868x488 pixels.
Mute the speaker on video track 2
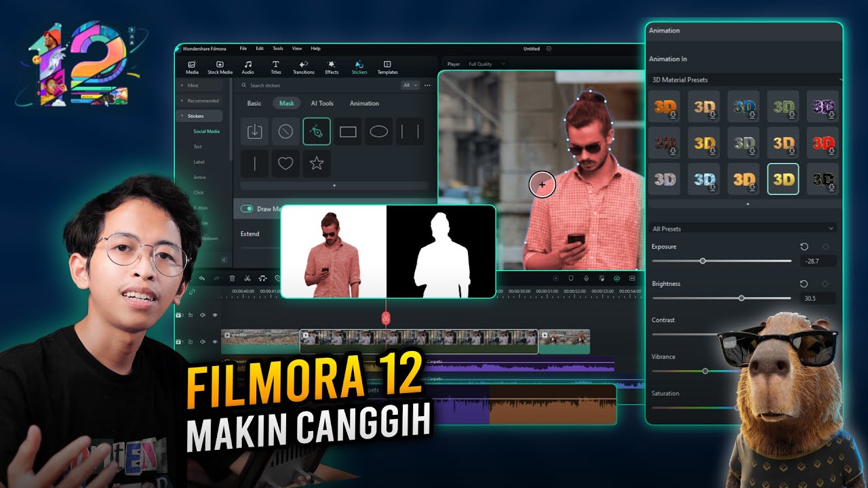coord(203,314)
